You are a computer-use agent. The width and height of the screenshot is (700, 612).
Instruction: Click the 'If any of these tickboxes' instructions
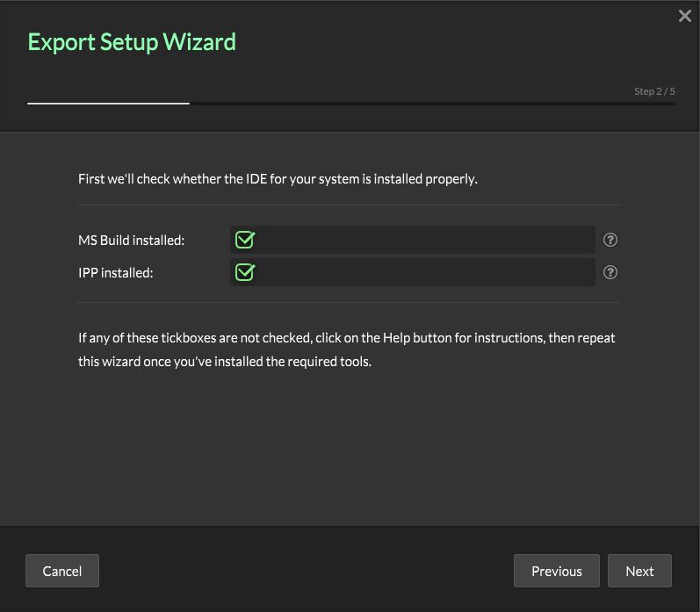[346, 349]
